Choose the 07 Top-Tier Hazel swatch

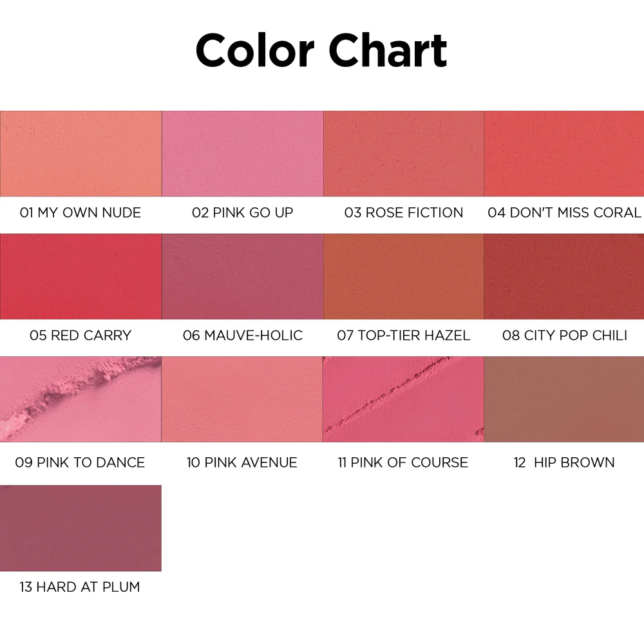click(x=403, y=276)
